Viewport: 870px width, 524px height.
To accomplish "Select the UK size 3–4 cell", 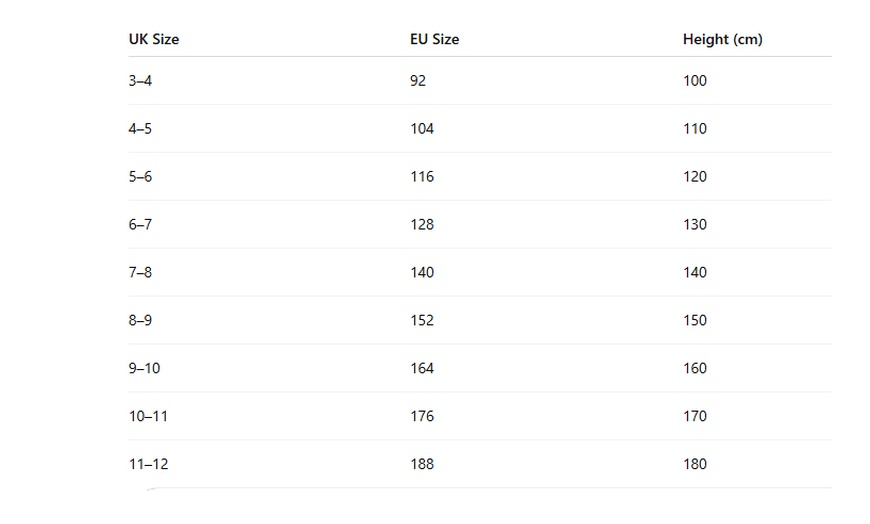I will tap(140, 81).
